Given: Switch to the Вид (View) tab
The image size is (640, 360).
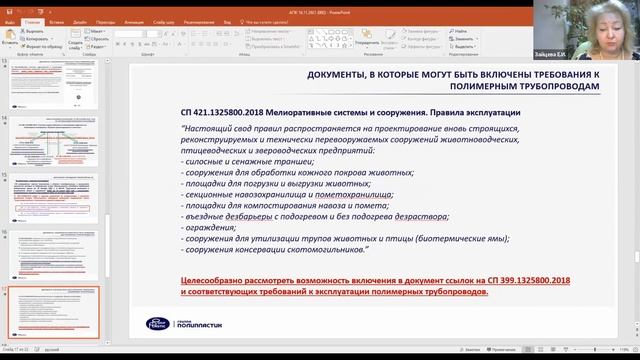Looking at the screenshot, I should point(227,22).
